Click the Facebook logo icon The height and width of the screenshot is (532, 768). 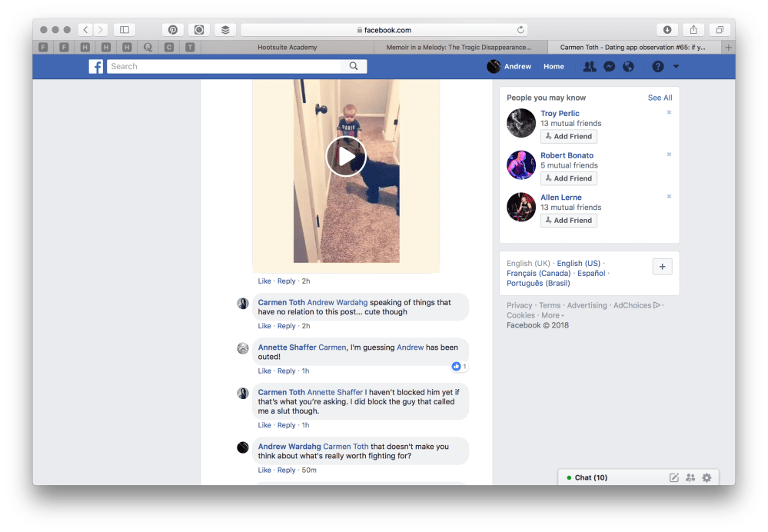[x=96, y=67]
